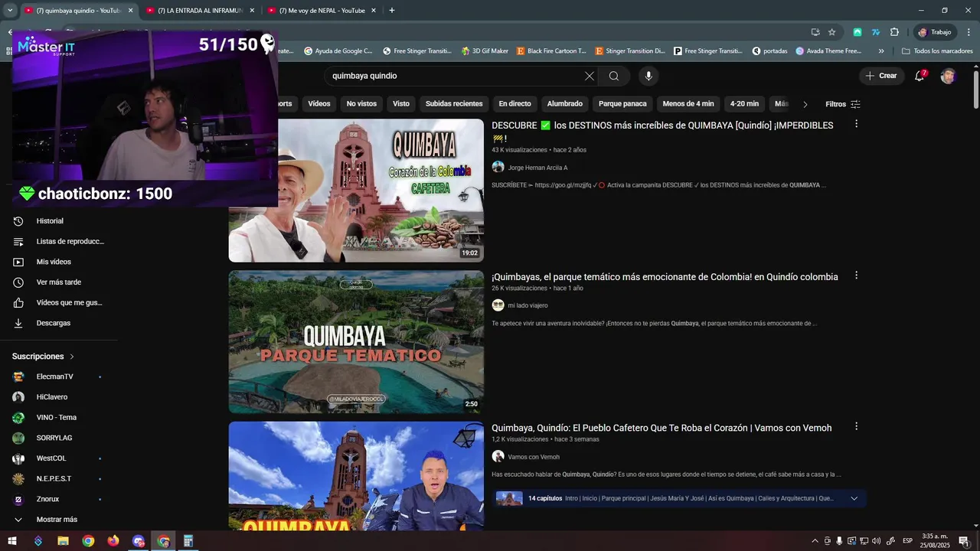Open the Chrome tab search dropdown

tap(10, 11)
